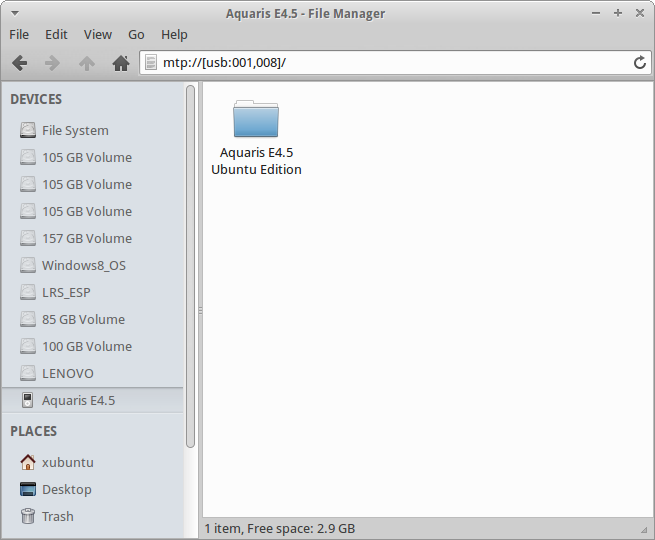The height and width of the screenshot is (540, 655).
Task: Open the window menu arrow in title bar
Action: 15,13
